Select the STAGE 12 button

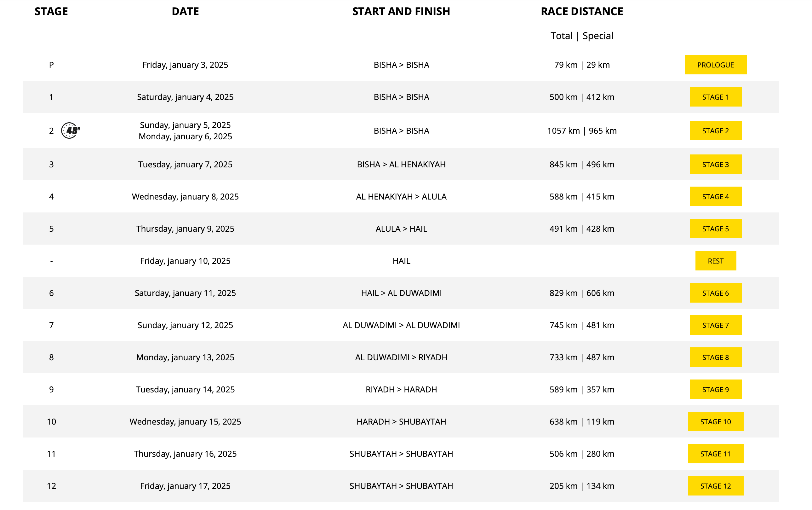coord(715,486)
